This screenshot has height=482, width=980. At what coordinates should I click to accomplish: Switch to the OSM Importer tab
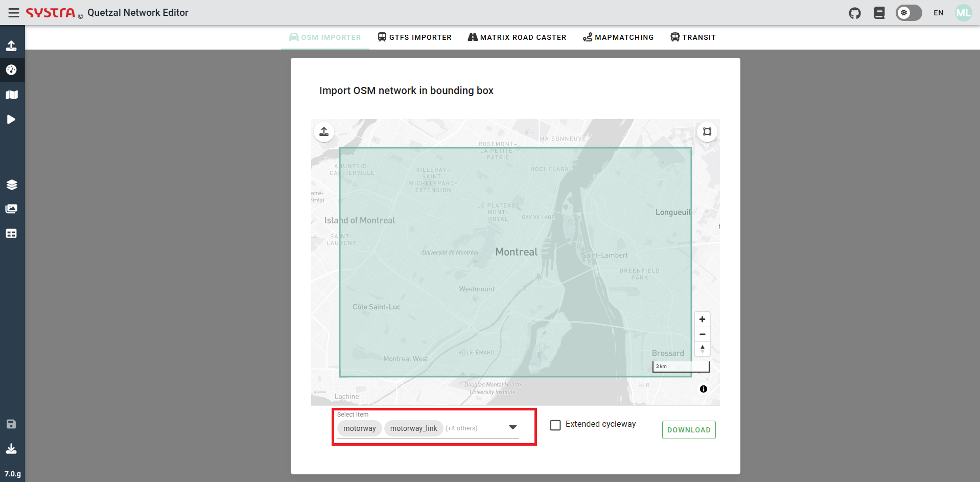click(325, 37)
